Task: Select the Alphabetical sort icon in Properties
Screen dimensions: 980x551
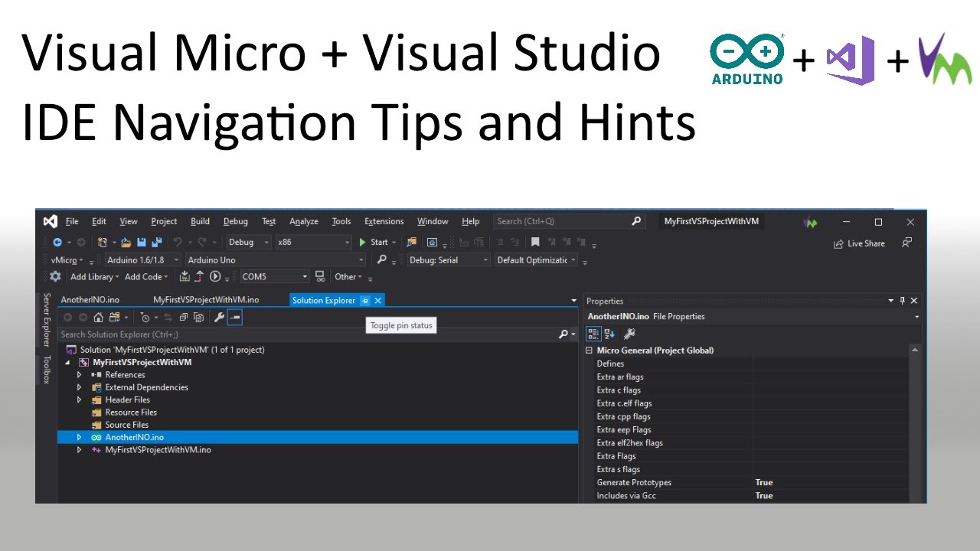Action: (x=609, y=334)
